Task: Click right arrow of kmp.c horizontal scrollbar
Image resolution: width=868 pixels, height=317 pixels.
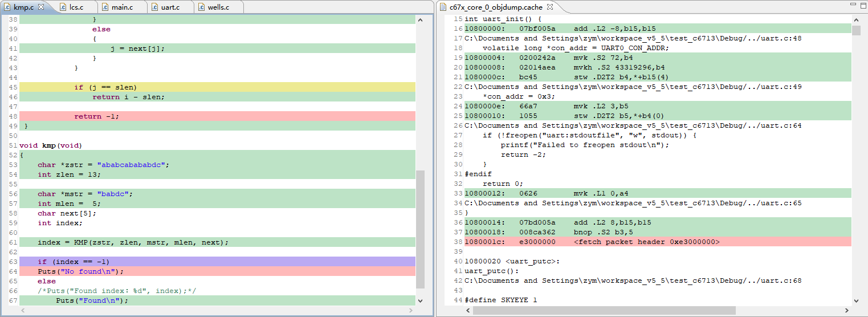Action: (411, 311)
